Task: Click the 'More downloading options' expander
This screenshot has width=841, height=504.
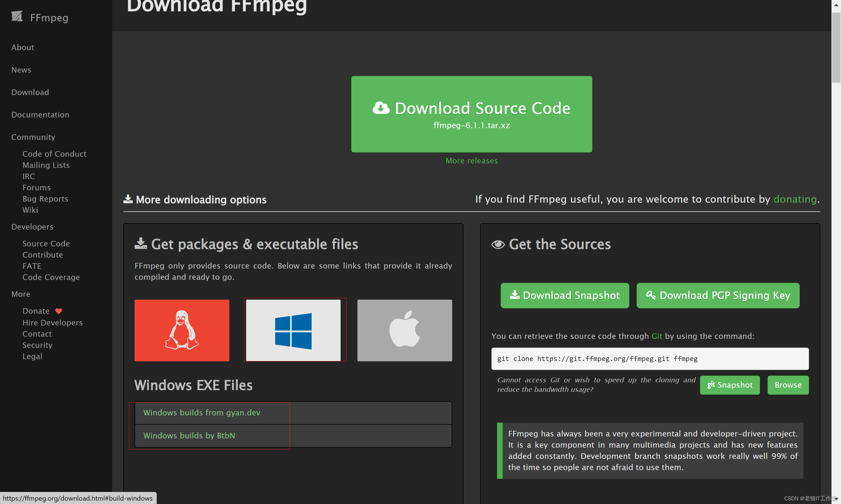Action: coord(194,199)
